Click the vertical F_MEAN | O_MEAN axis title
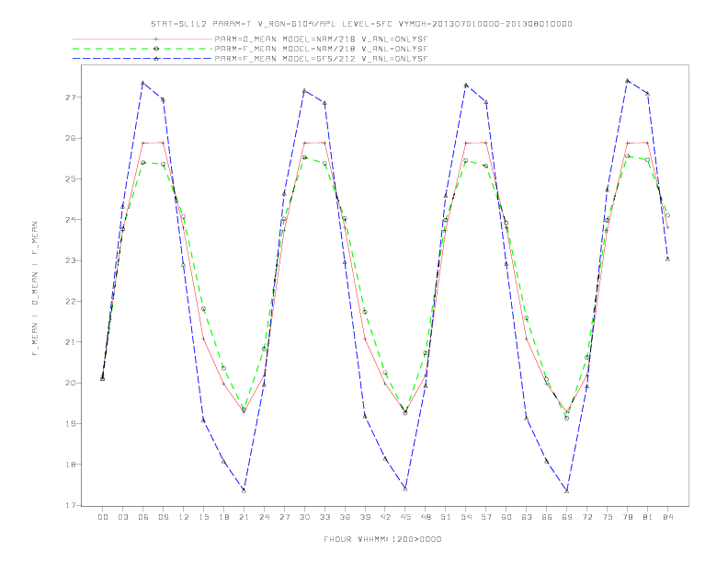Image resolution: width=728 pixels, height=563 pixels. click(35, 289)
